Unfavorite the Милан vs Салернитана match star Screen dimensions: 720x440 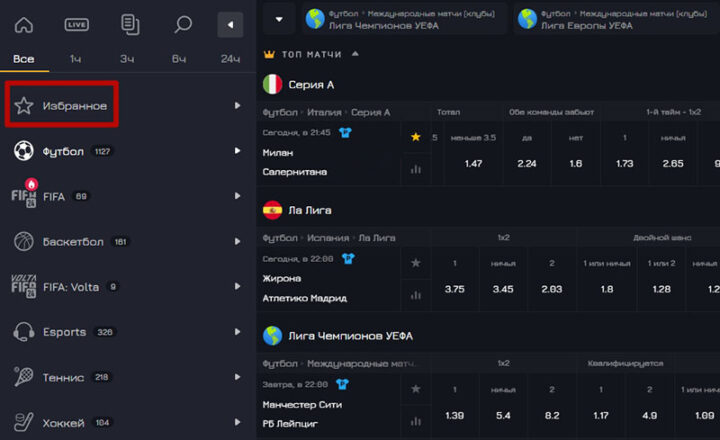coord(415,137)
